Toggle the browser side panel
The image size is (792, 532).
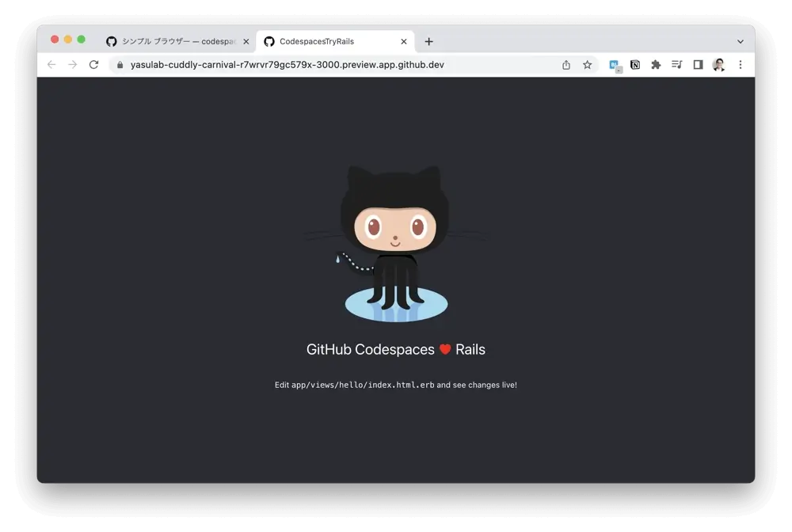698,65
